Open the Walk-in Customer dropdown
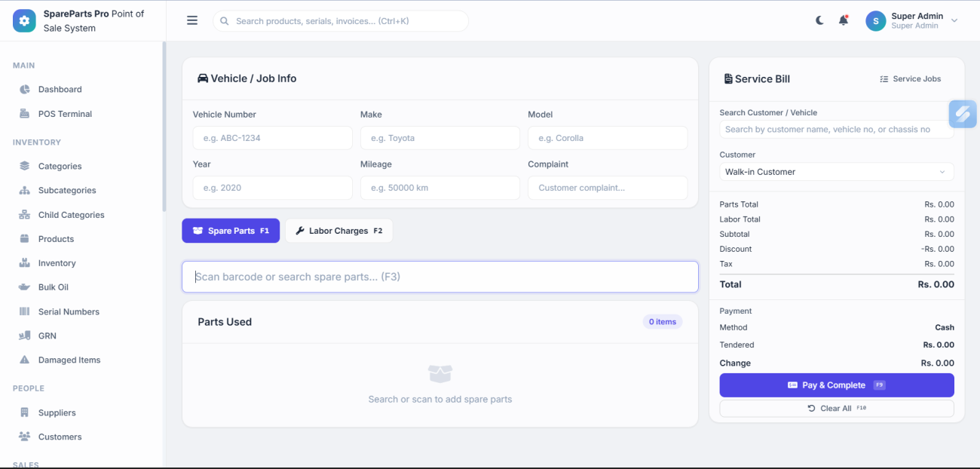Viewport: 980px width, 469px height. click(837, 172)
